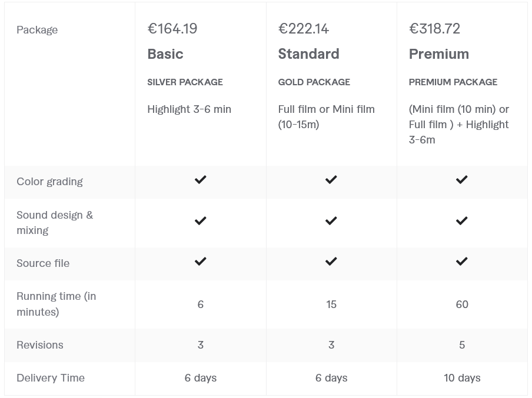Click Basic Sound design & mixing checkmark
This screenshot has width=532, height=398.
200,220
